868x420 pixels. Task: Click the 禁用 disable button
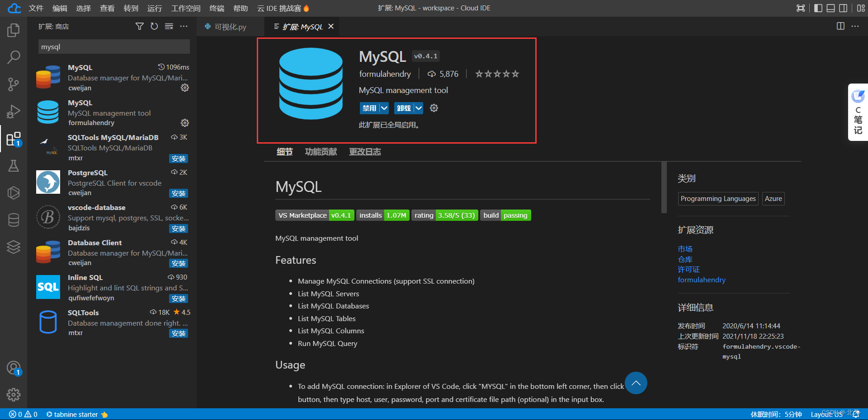click(x=369, y=108)
